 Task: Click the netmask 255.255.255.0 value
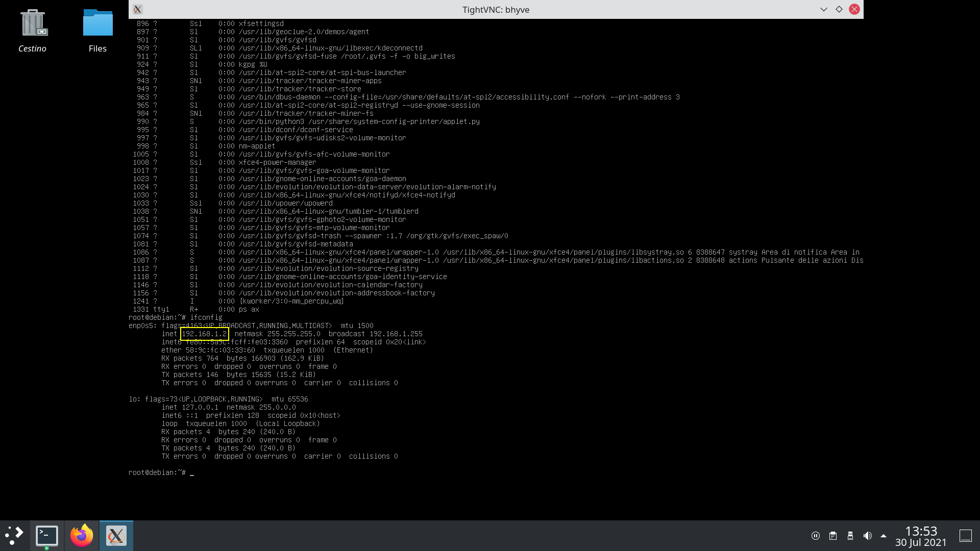click(x=294, y=334)
